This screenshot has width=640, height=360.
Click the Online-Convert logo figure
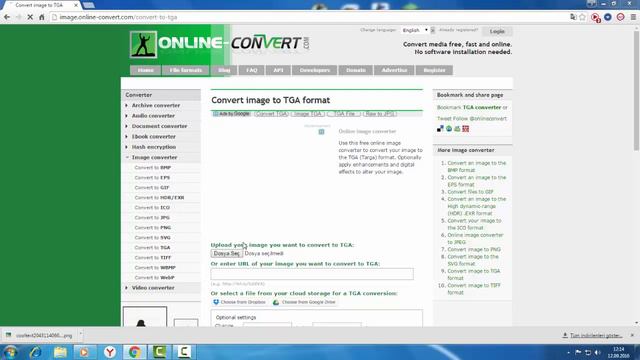143,44
